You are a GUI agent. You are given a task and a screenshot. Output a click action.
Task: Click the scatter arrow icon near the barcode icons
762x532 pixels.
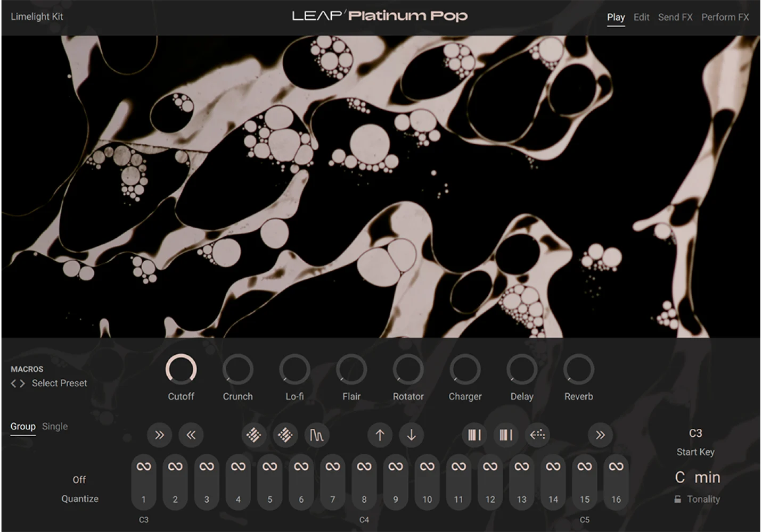537,435
